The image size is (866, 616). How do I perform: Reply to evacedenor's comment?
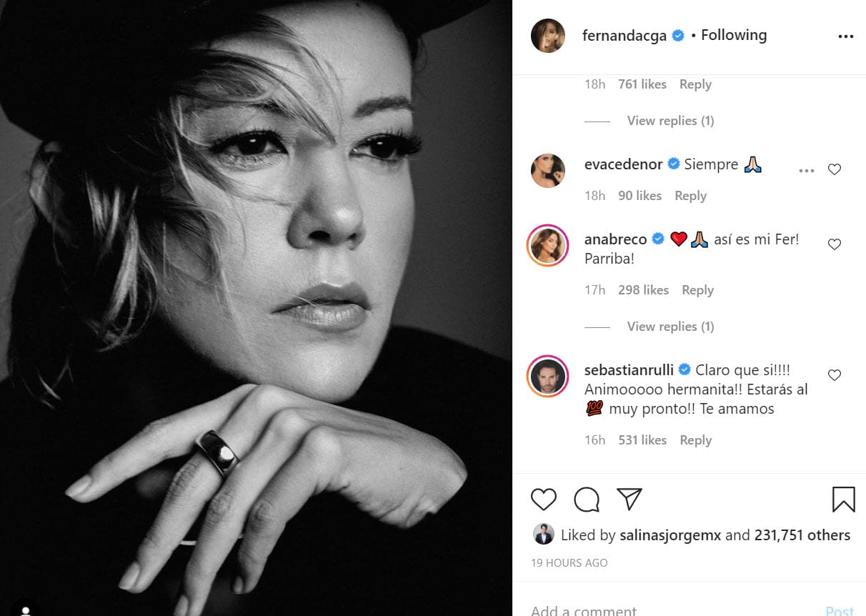click(x=690, y=196)
